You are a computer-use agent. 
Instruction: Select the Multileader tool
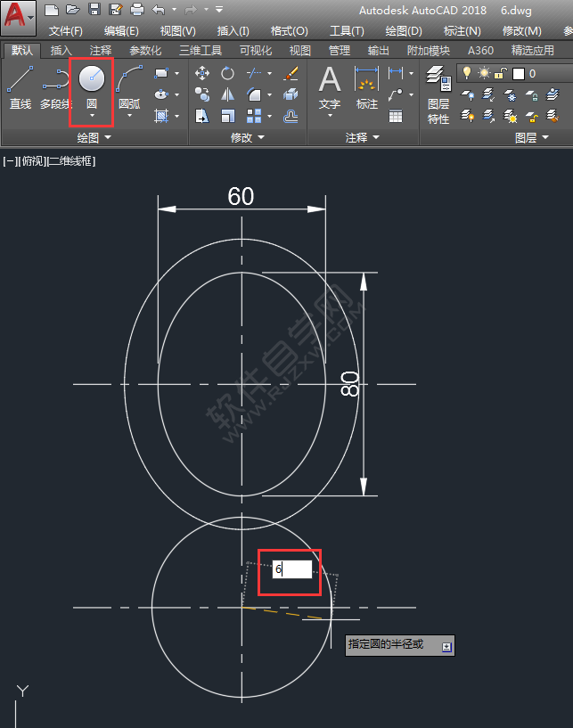pyautogui.click(x=396, y=94)
